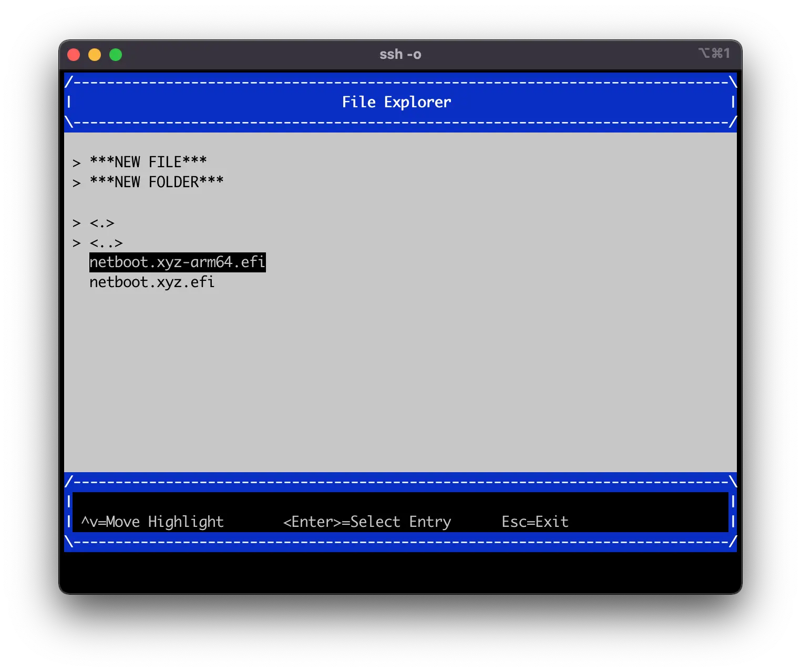Click the arrow next to <.> directory

click(77, 223)
